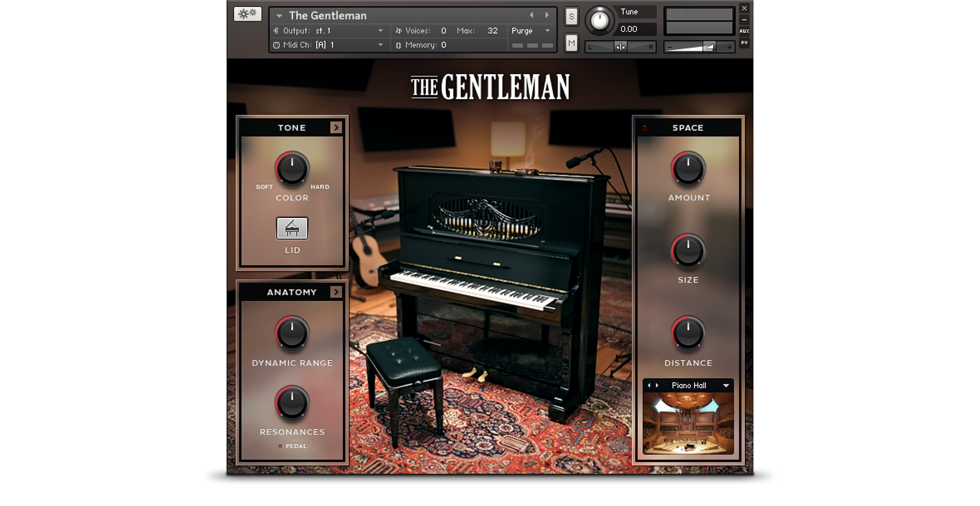The width and height of the screenshot is (980, 506).
Task: Open the instrument options snowflake button
Action: 247,14
